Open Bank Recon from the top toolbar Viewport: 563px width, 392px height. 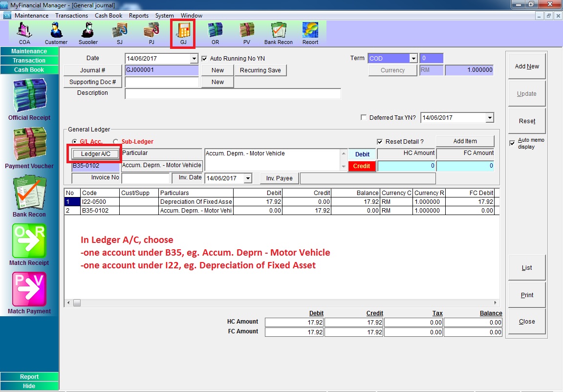tap(279, 33)
